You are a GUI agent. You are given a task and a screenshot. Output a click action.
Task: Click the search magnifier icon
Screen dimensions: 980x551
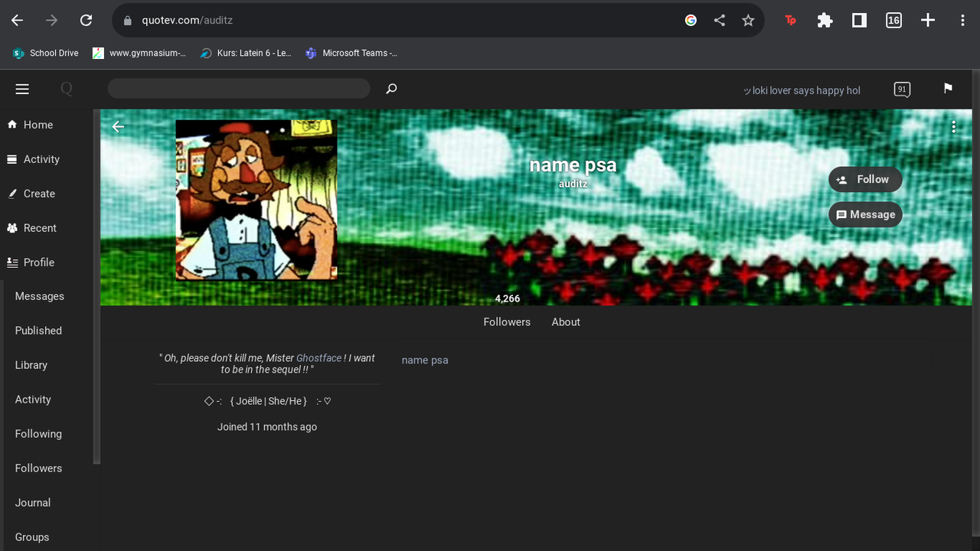click(391, 89)
